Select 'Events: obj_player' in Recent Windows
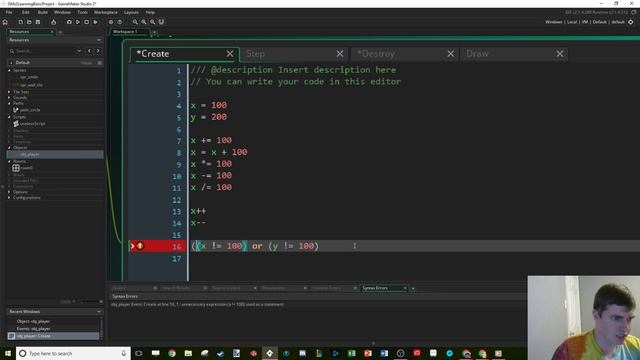640x360 pixels. click(33, 329)
